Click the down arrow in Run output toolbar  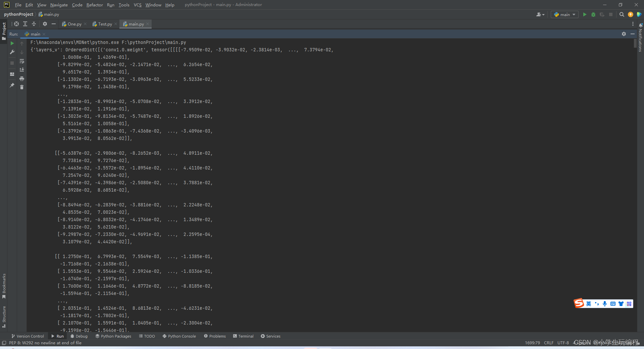(x=22, y=52)
